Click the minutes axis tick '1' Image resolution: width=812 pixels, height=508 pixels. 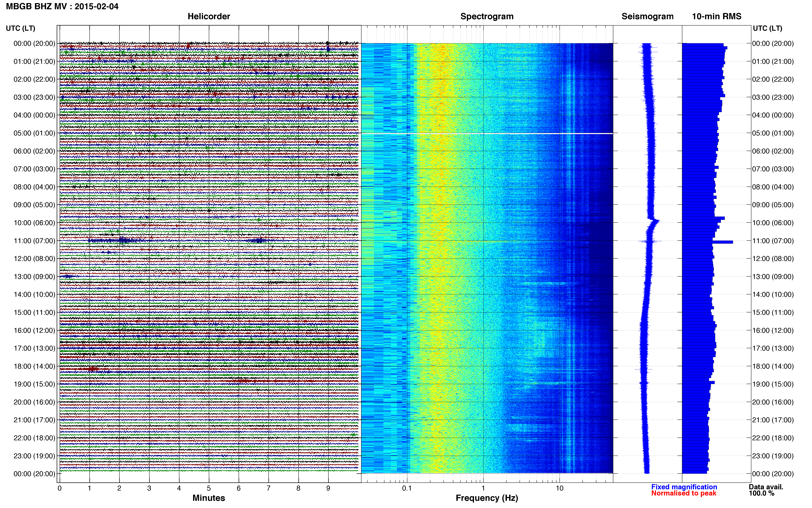coord(89,488)
